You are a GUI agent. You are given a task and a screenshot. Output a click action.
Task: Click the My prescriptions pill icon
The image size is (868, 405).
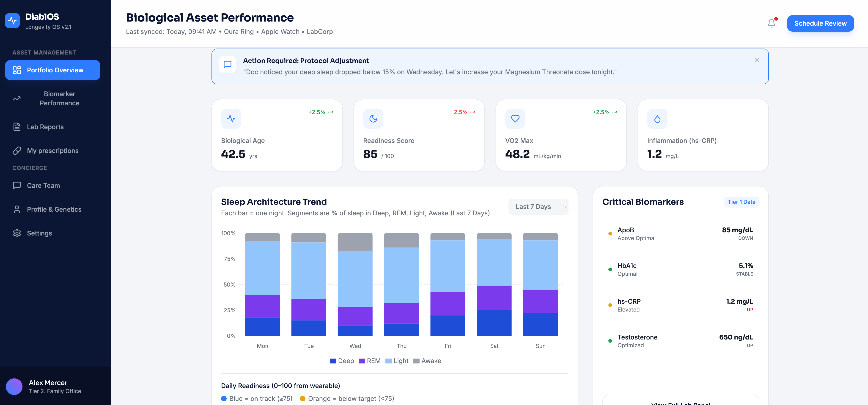(x=17, y=151)
